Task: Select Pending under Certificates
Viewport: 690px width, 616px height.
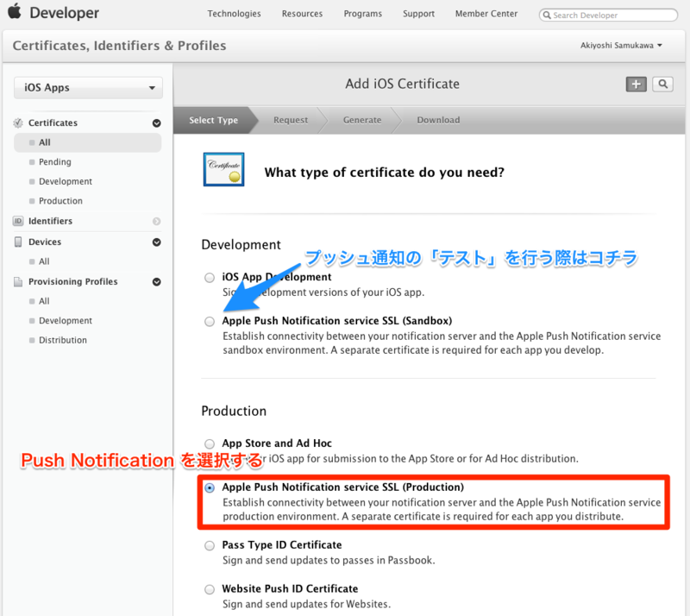Action: (x=54, y=162)
